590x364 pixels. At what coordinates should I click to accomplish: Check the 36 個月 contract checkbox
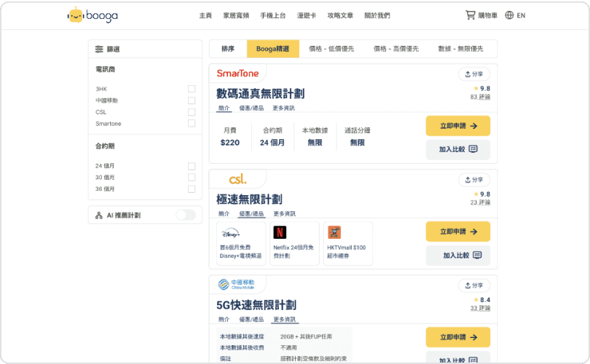[x=192, y=189]
